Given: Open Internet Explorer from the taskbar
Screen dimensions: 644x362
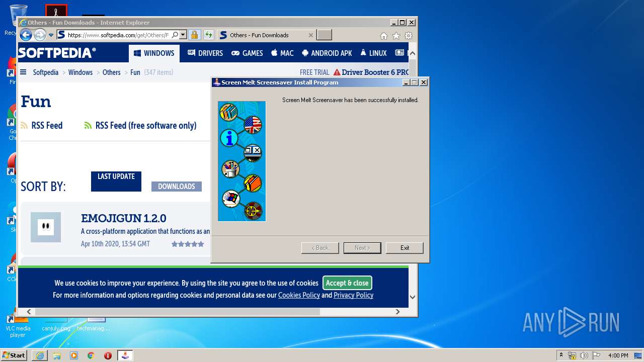Looking at the screenshot, I should [40, 355].
